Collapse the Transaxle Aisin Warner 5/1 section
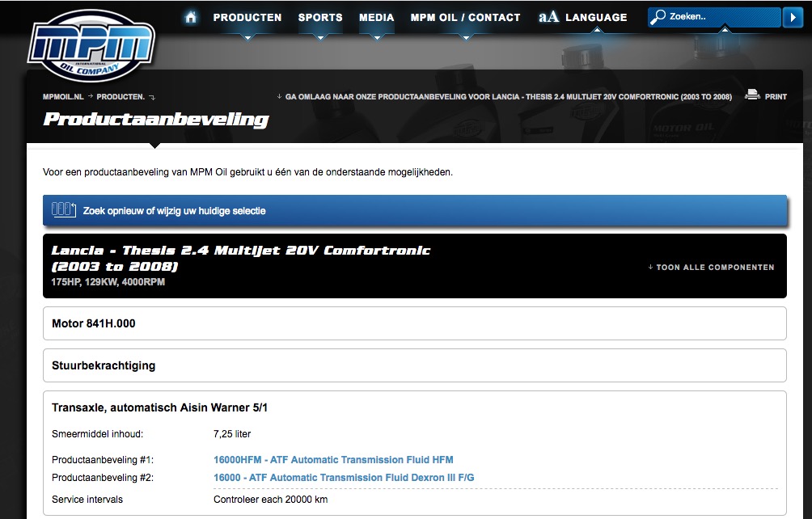This screenshot has height=519, width=812. click(x=159, y=407)
